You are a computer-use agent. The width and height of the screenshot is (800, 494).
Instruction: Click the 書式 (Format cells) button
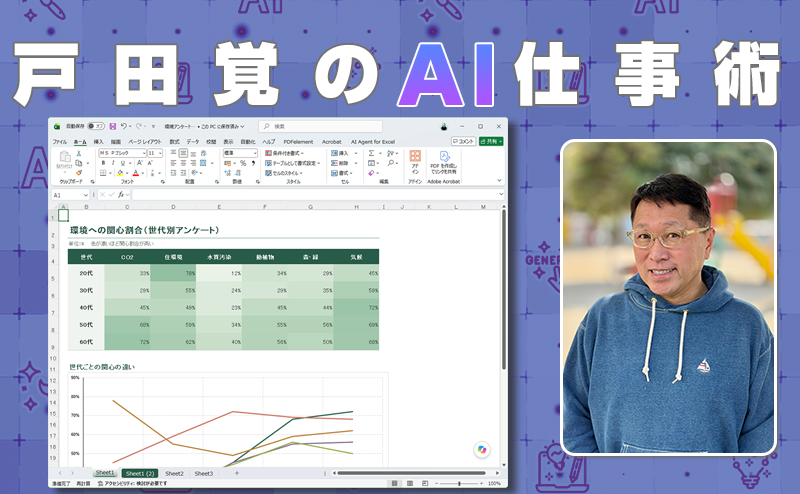pyautogui.click(x=340, y=173)
